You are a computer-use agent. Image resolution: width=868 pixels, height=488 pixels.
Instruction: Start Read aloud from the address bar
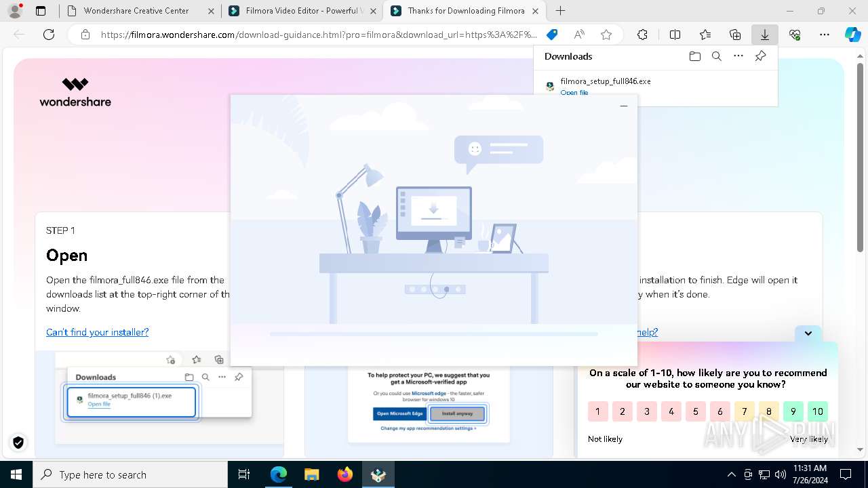point(579,35)
